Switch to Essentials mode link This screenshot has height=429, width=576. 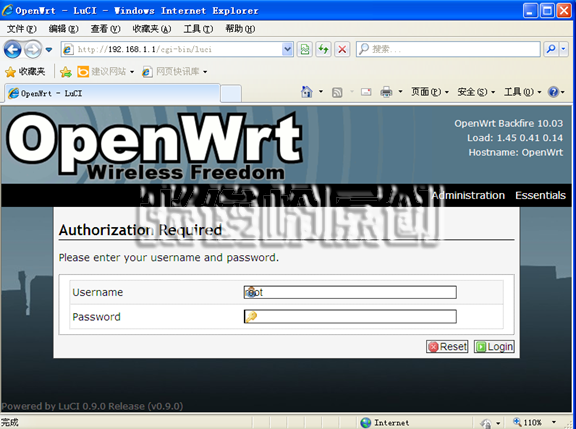(x=540, y=195)
